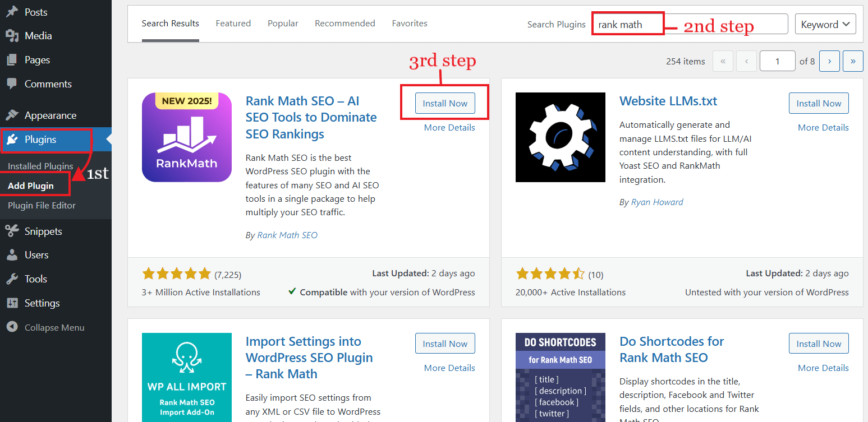
Task: Go to next results page
Action: tap(829, 61)
